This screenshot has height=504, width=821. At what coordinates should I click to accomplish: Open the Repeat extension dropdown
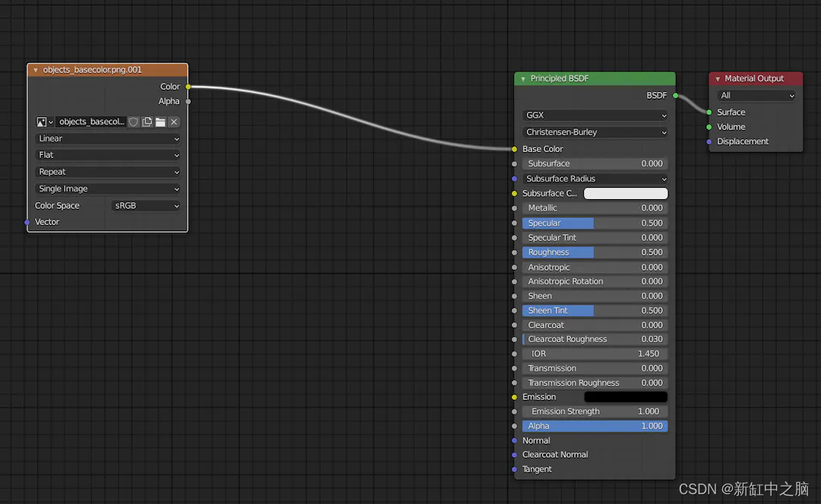click(106, 172)
